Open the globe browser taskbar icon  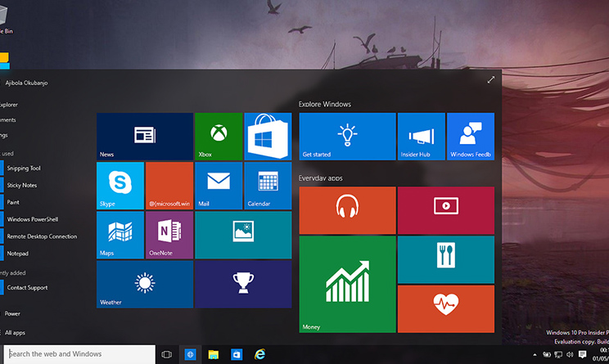tap(190, 354)
